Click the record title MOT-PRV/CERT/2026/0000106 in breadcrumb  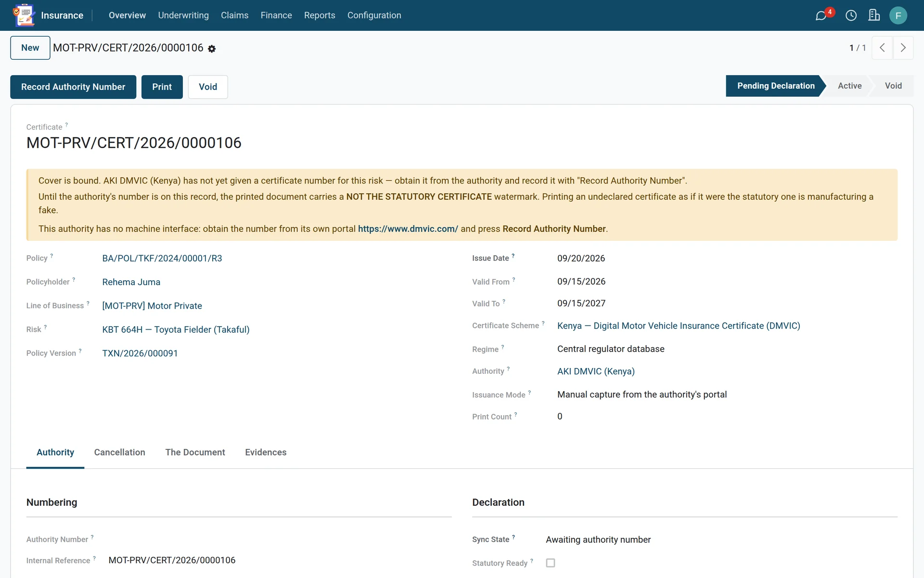tap(128, 48)
